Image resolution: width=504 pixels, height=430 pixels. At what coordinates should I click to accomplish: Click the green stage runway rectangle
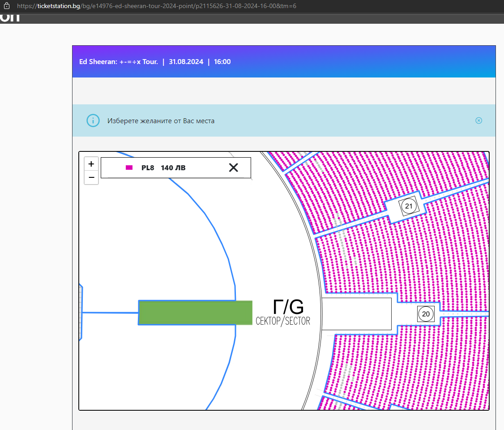pos(195,313)
